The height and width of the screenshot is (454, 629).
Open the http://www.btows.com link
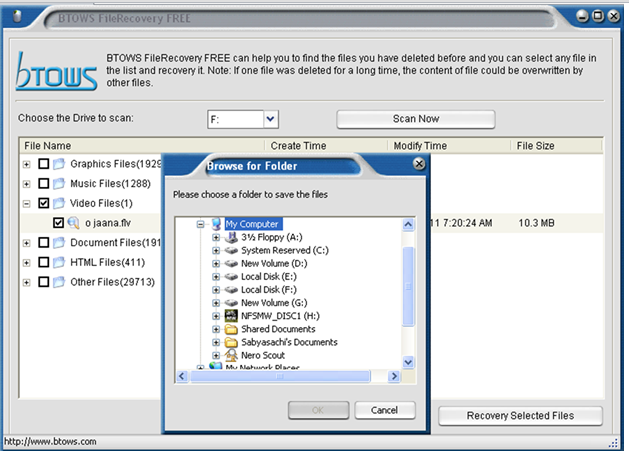50,442
